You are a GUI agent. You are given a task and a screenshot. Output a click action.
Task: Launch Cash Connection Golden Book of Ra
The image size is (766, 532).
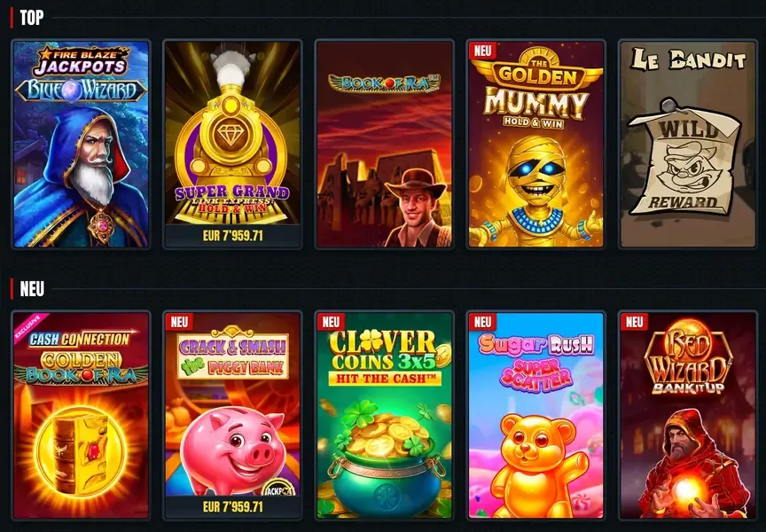(x=81, y=415)
